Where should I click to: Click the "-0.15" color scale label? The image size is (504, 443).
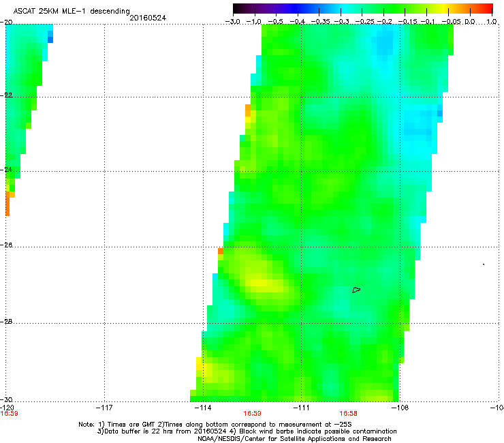[x=407, y=22]
